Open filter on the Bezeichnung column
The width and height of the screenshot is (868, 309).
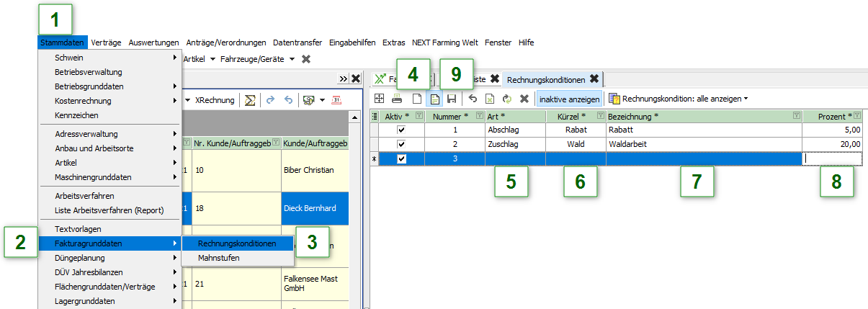795,116
